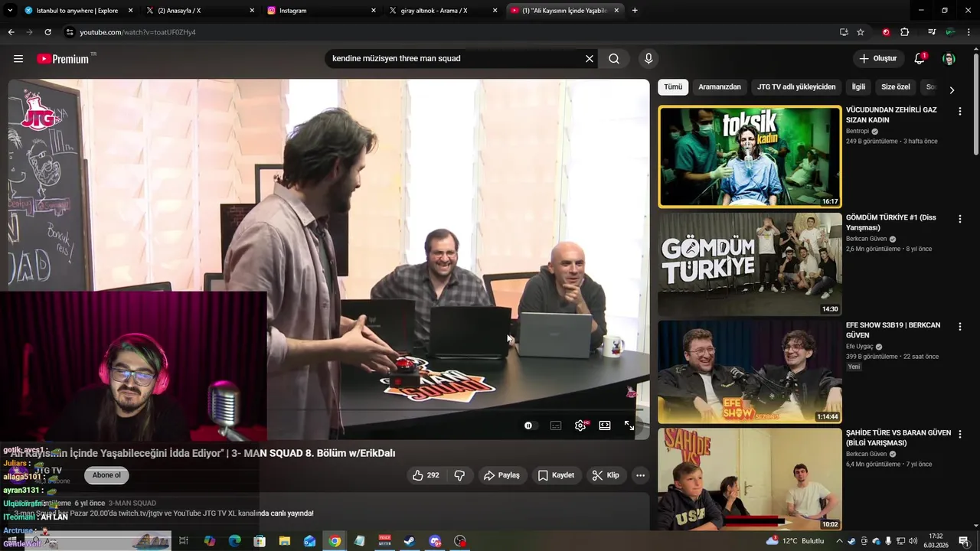Image resolution: width=980 pixels, height=551 pixels.
Task: Bookmark this page with star icon
Action: [x=861, y=32]
